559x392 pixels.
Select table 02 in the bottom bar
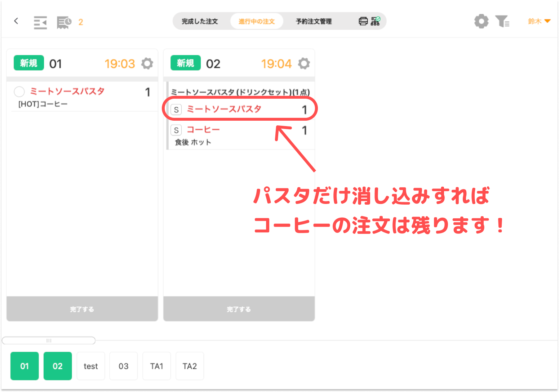(58, 366)
